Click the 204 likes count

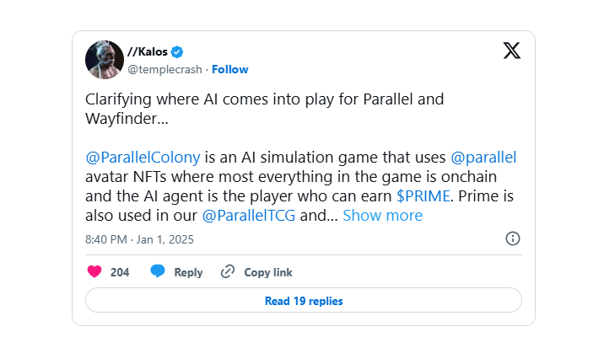120,272
